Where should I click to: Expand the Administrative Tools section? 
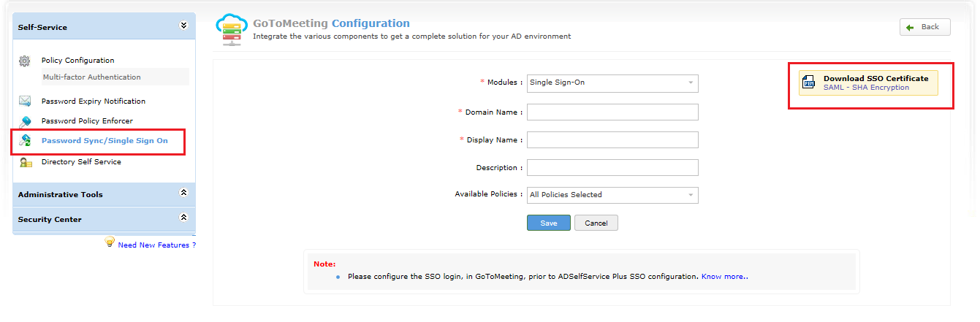tap(183, 193)
